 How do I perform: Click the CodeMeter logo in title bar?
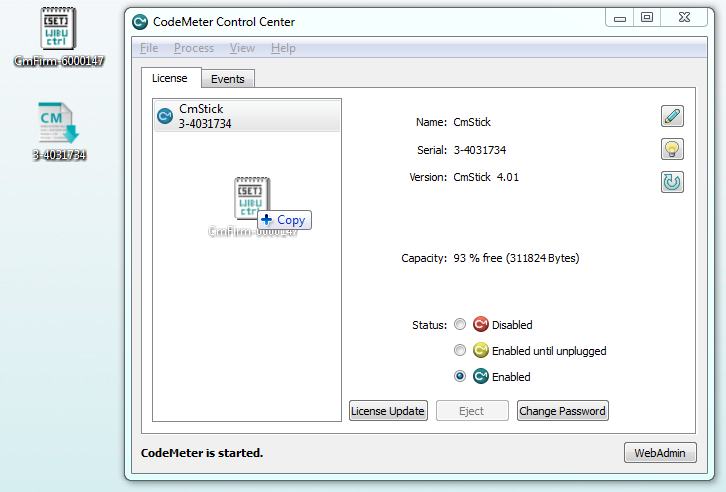140,22
